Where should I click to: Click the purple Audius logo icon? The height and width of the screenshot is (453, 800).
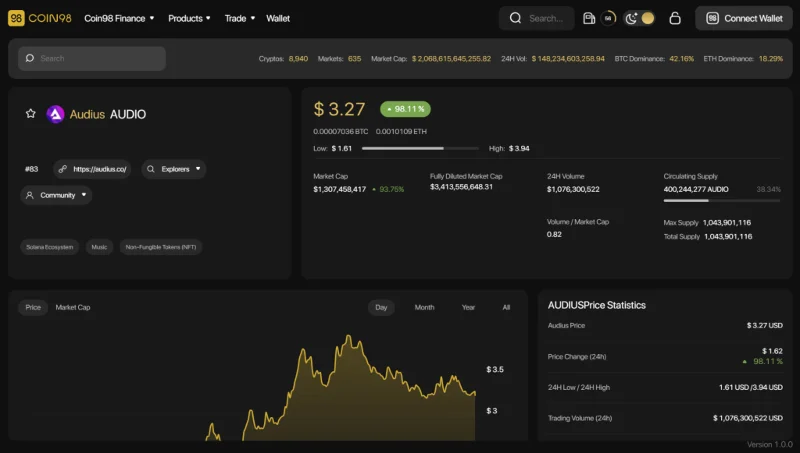click(55, 114)
